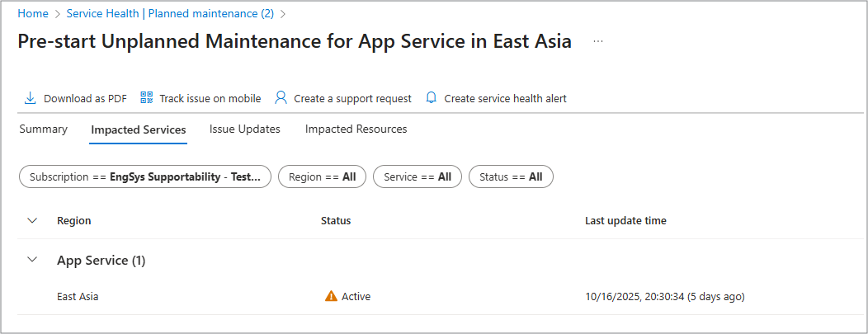Switch to the Issue Updates tab

click(x=245, y=129)
